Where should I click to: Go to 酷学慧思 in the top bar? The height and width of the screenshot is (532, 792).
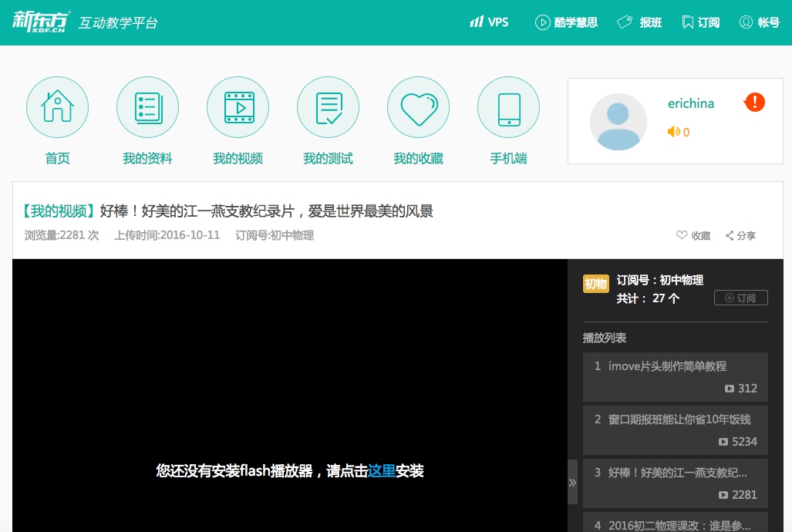coord(566,22)
